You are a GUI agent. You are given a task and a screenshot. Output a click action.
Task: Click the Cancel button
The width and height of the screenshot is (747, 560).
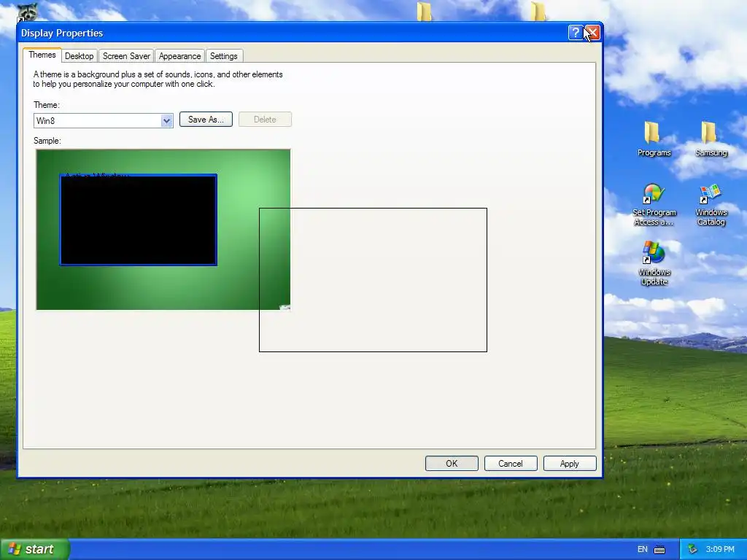click(x=511, y=463)
